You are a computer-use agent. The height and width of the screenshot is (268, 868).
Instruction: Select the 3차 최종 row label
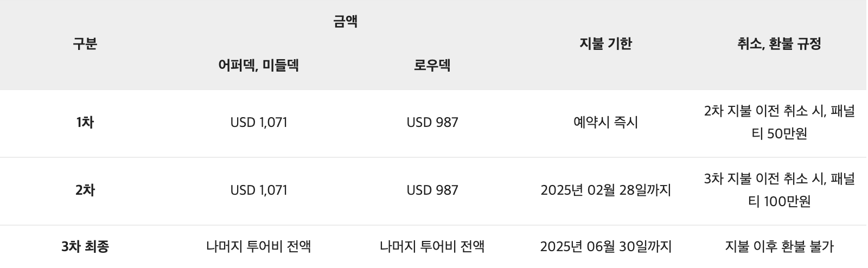[x=85, y=247]
